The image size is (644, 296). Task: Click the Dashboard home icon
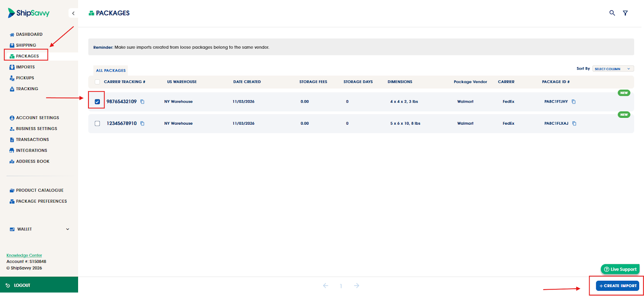pos(12,35)
